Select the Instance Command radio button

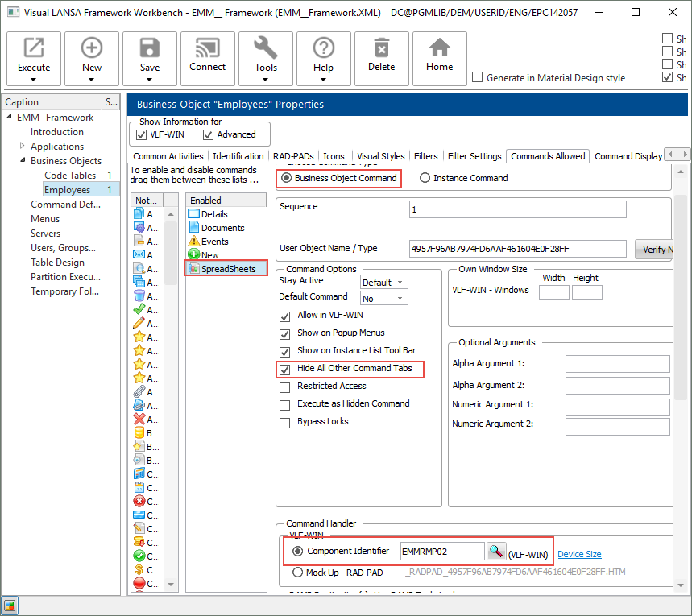(425, 178)
